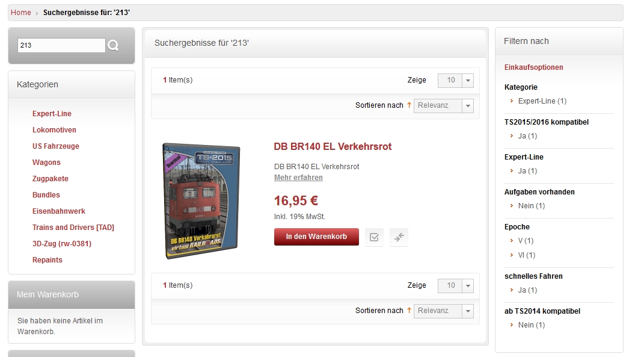Filter by Expert-Line category arrow
This screenshot has height=357, width=644.
(x=512, y=101)
